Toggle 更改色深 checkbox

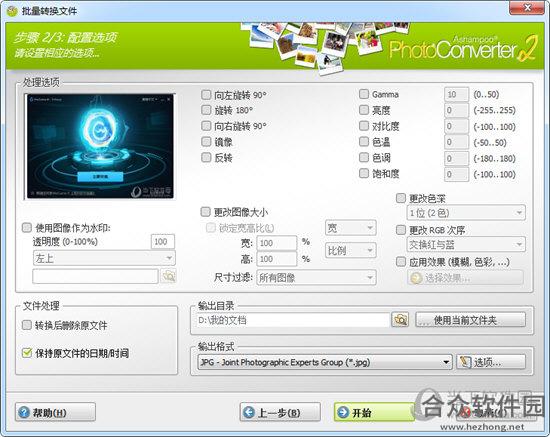tap(401, 198)
